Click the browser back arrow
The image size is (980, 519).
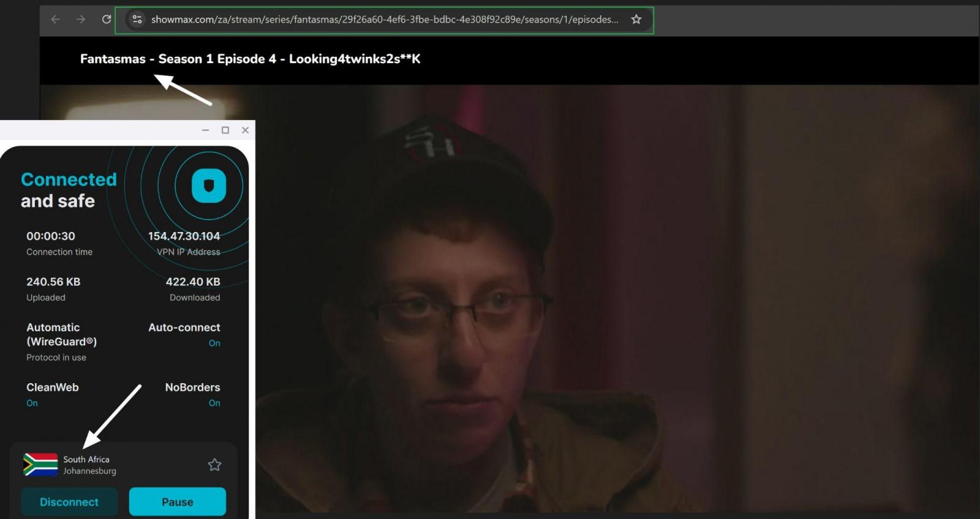click(55, 20)
